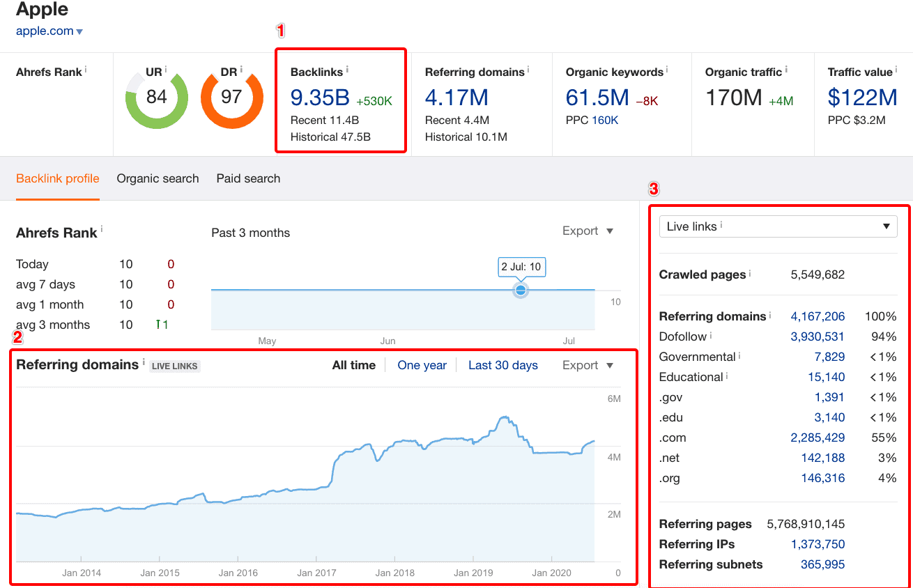Open Export menu for Referring domains chart
Viewport: 913px width, 588px height.
(x=588, y=366)
